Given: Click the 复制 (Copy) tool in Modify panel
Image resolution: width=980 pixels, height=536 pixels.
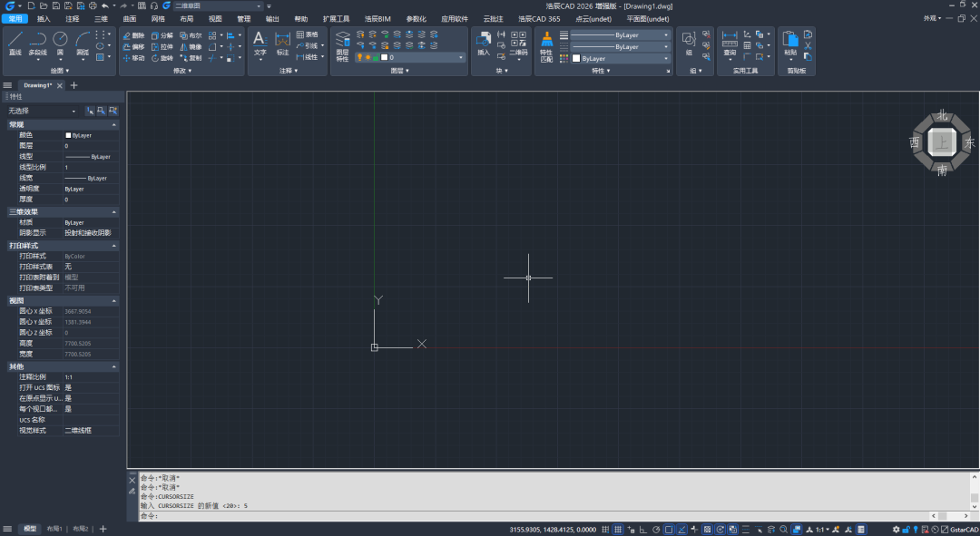Looking at the screenshot, I should [191, 58].
